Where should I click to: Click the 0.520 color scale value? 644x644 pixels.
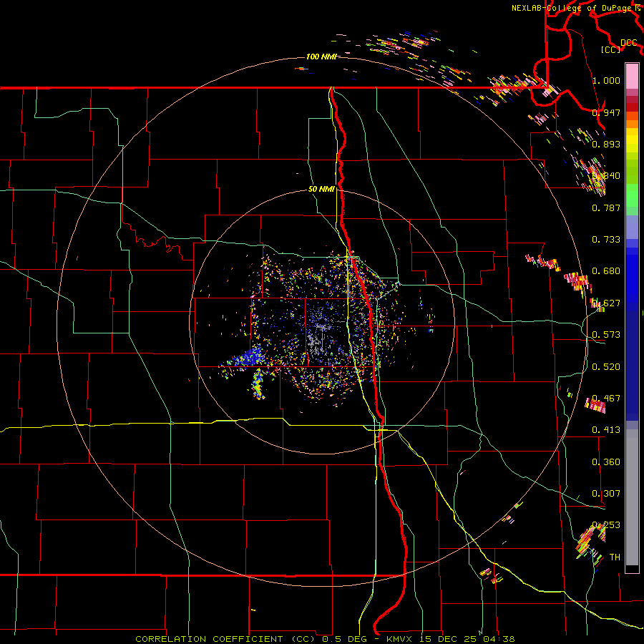606,366
